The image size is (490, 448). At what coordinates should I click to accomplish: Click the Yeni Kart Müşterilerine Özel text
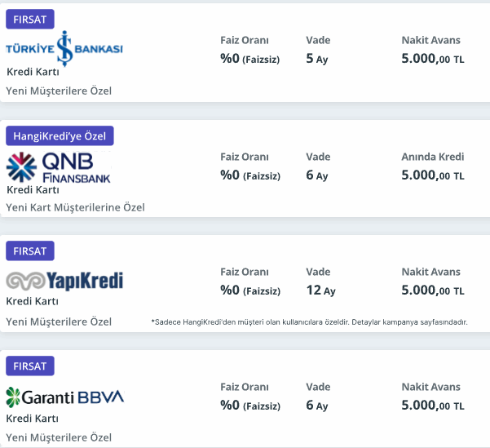[75, 207]
